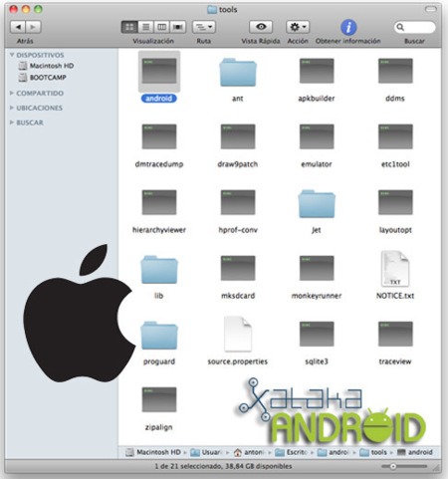
Task: Open the ant folder
Action: coord(238,72)
